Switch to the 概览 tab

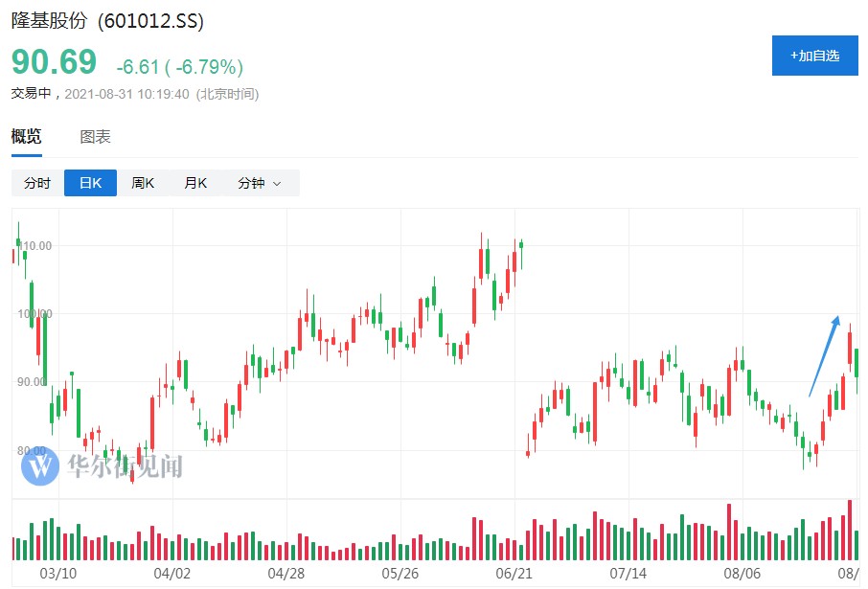26,137
